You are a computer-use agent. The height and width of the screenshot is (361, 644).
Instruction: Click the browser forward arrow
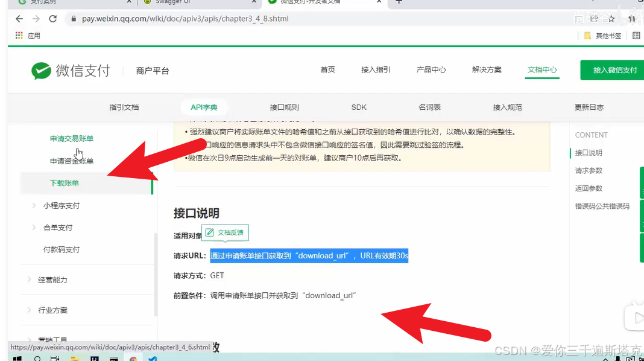(x=36, y=19)
